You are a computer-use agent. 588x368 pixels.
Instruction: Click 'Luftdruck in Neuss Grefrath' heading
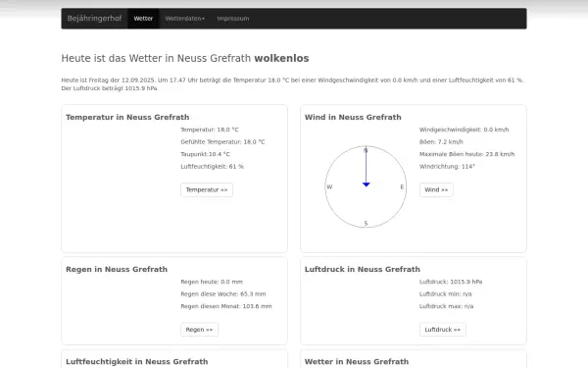(363, 269)
